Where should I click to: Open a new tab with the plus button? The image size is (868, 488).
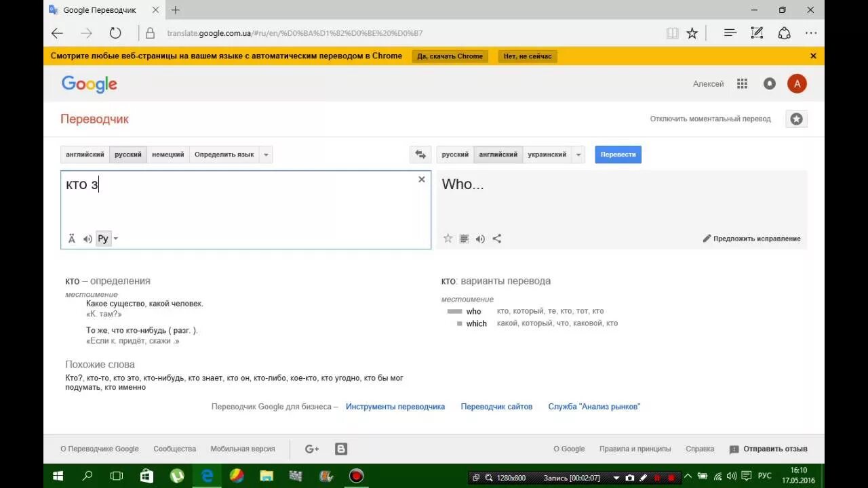176,10
